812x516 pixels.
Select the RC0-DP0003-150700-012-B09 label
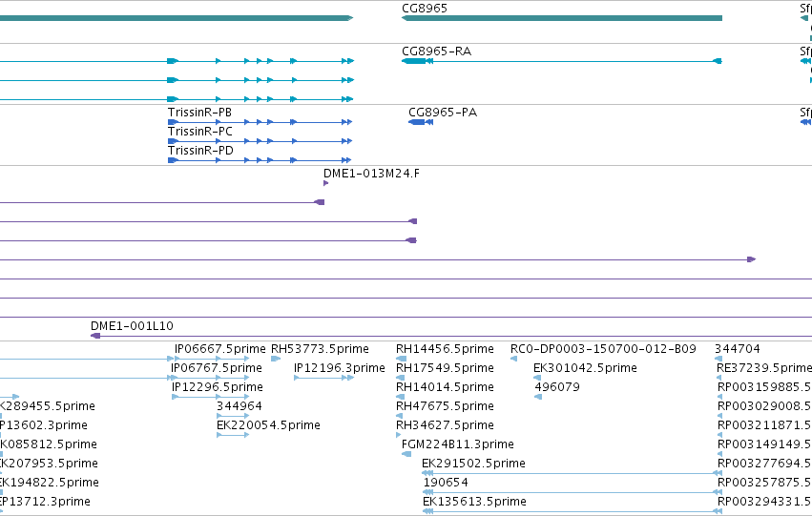(603, 349)
